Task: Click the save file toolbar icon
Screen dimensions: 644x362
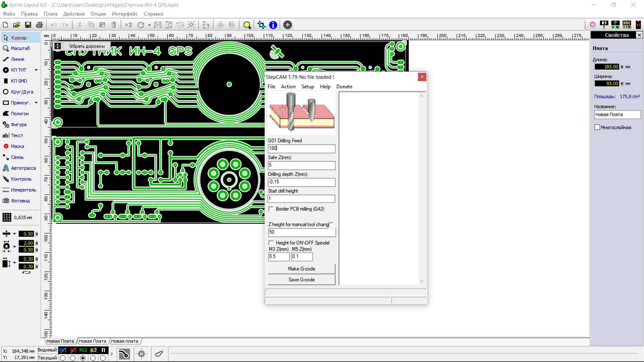Action: coord(28,25)
